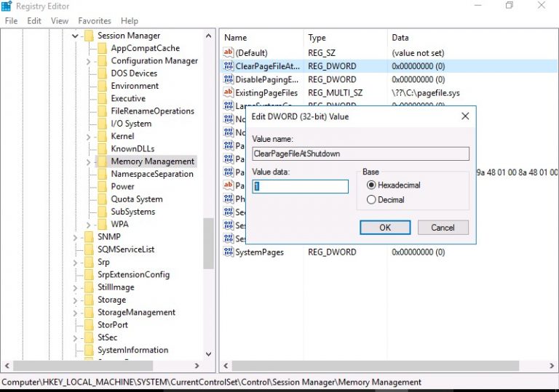Screen dimensions: 559x392
Task: Select the I/O System folder icon
Action: coord(103,124)
